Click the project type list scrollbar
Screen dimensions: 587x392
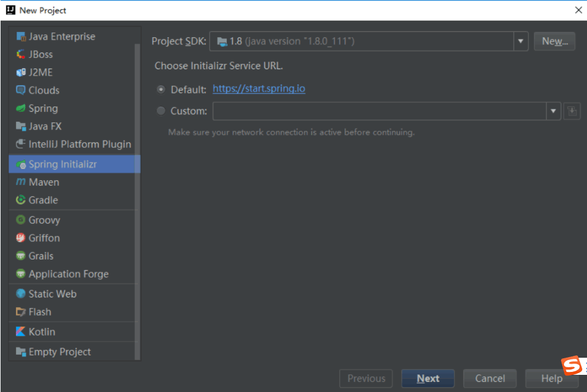pyautogui.click(x=137, y=202)
